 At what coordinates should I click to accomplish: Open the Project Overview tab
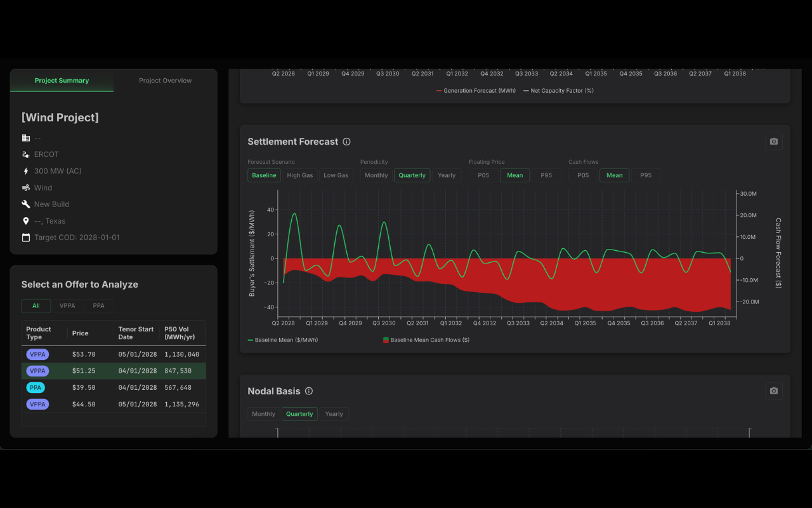coord(165,81)
